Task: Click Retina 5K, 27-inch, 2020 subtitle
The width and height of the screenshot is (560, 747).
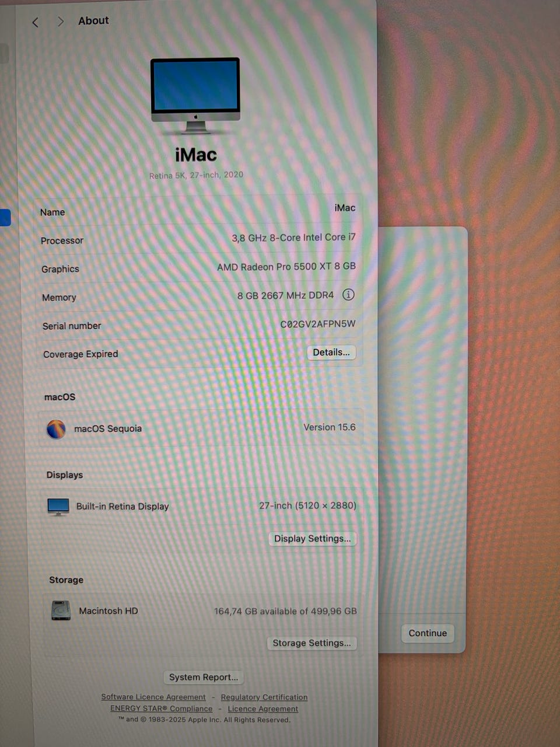Action: 196,175
